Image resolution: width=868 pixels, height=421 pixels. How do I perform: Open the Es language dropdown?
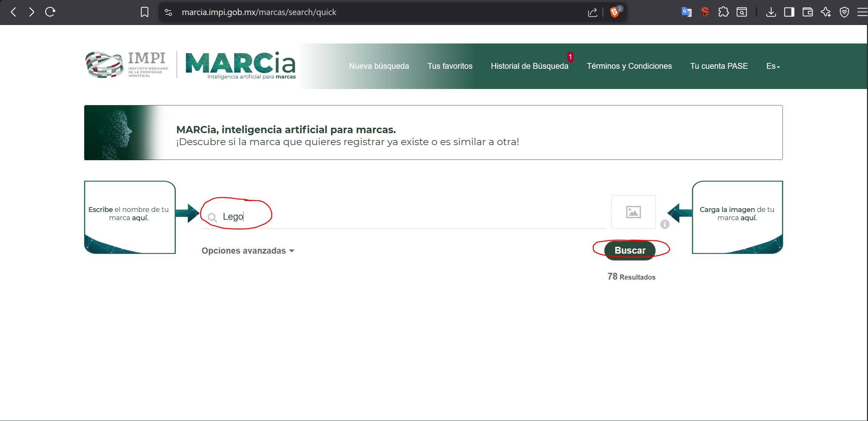[773, 66]
